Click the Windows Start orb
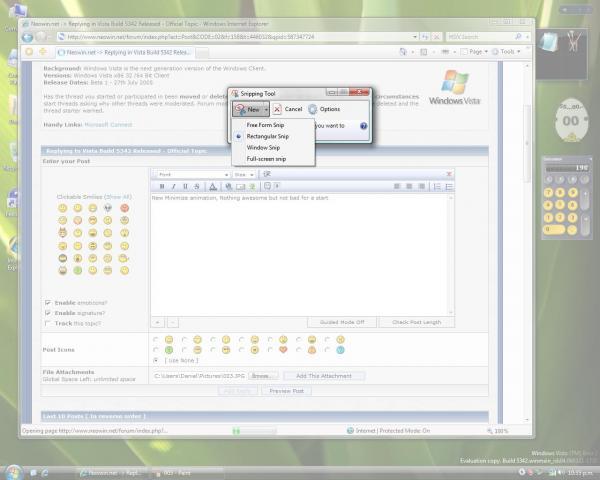The width and height of the screenshot is (600, 480). pos(14,472)
